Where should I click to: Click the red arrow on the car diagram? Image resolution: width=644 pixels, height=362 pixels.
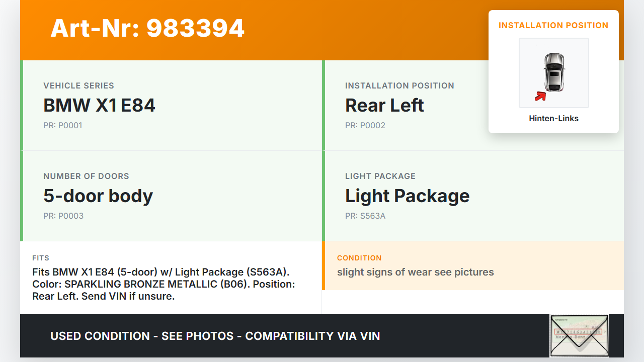(540, 96)
